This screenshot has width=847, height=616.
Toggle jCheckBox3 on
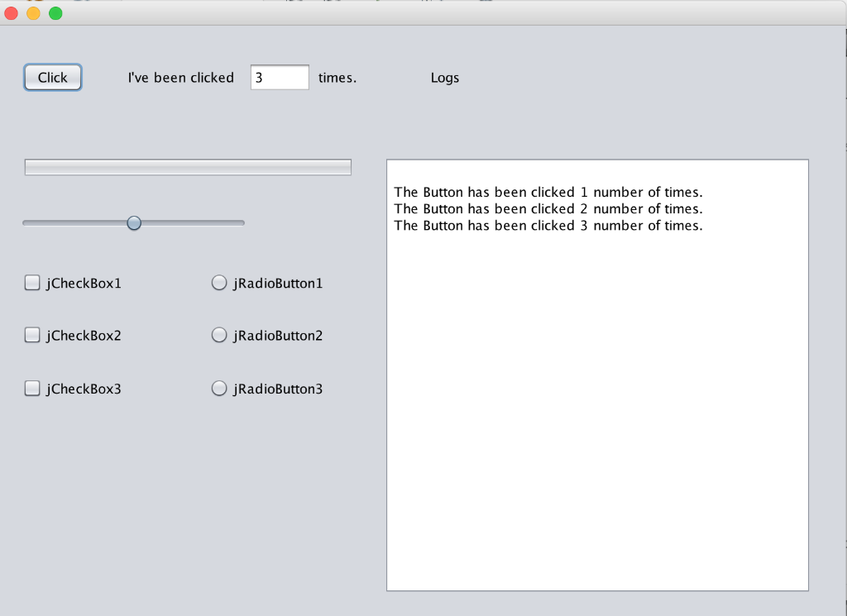tap(31, 388)
